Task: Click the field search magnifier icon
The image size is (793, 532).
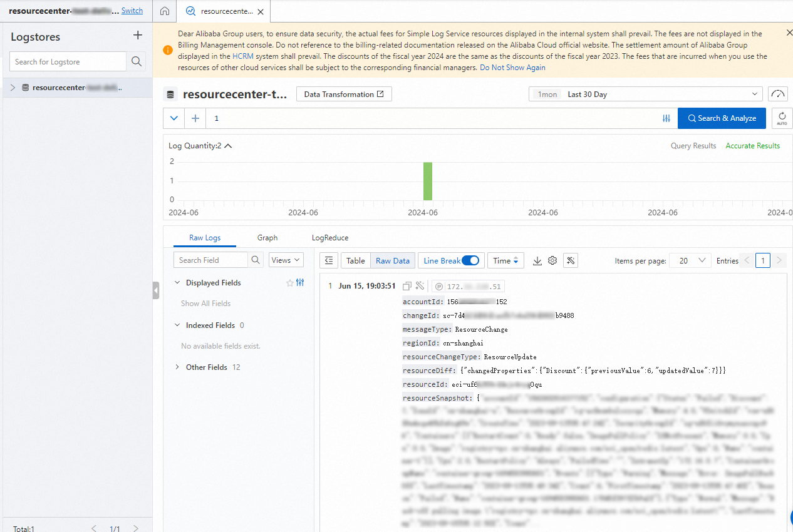Action: coord(256,260)
